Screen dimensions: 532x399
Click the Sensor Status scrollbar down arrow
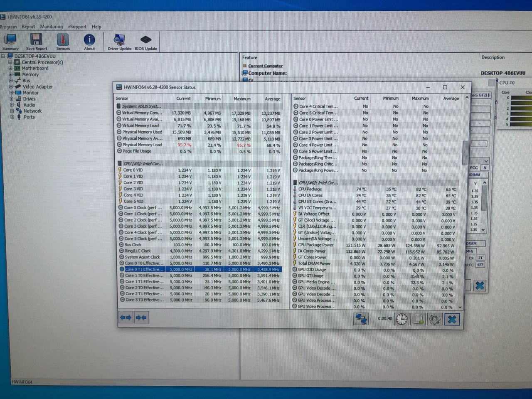click(x=460, y=307)
